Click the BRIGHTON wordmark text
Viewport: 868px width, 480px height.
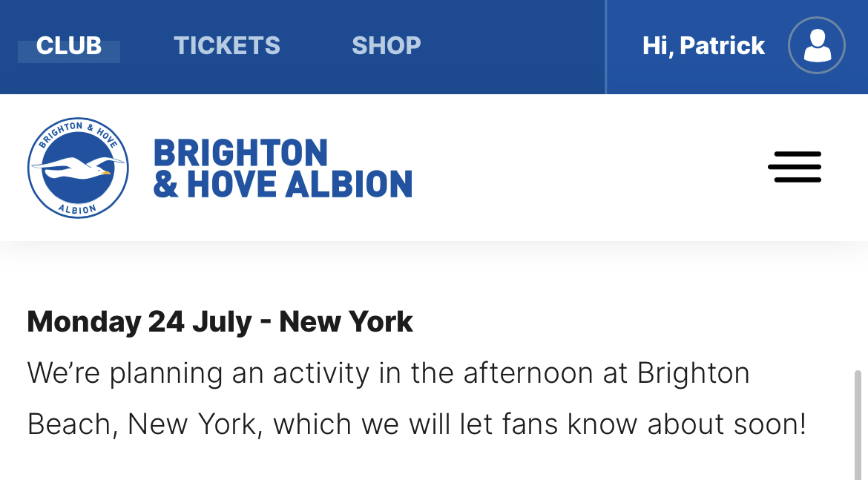pyautogui.click(x=241, y=153)
